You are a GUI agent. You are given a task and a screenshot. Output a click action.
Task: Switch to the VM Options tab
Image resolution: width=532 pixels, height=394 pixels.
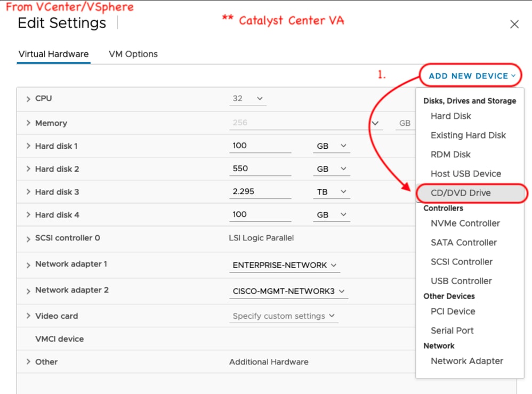[x=133, y=54]
